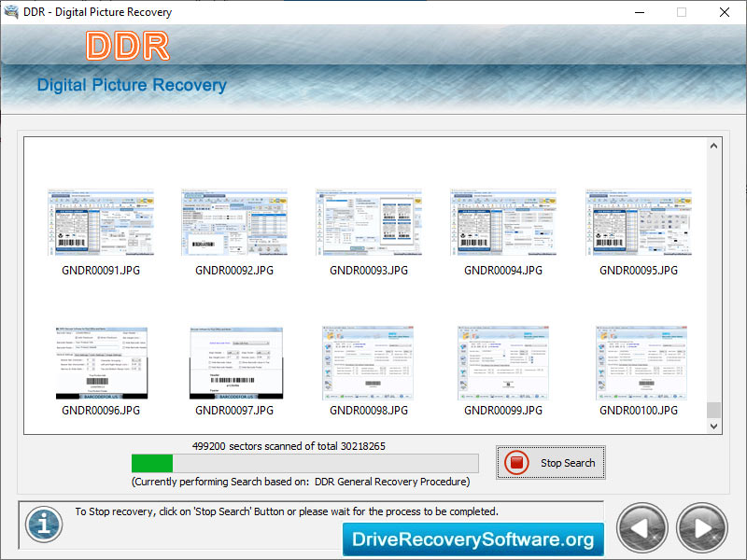Image resolution: width=747 pixels, height=560 pixels.
Task: Go back with the left arrow button
Action: [x=641, y=528]
